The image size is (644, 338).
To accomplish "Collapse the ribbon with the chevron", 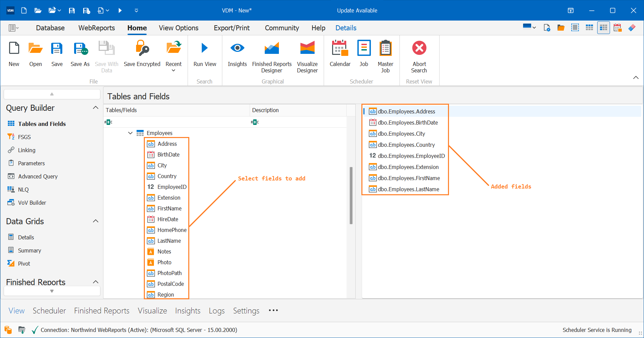I will [x=636, y=77].
